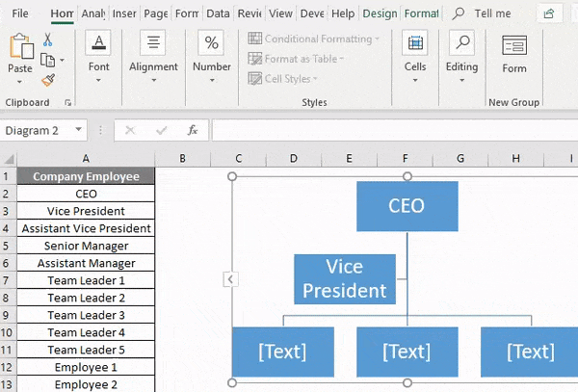Viewport: 578px width, 392px height.
Task: Select the Format Painter brush icon
Action: (x=48, y=80)
